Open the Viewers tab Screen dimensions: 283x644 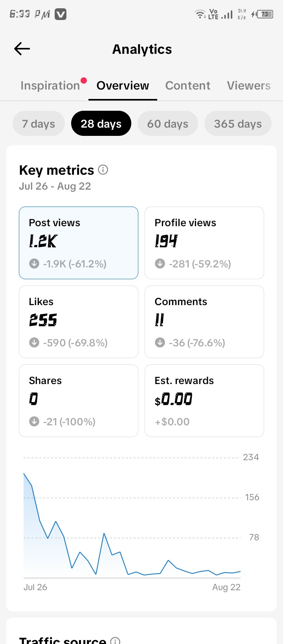point(249,86)
